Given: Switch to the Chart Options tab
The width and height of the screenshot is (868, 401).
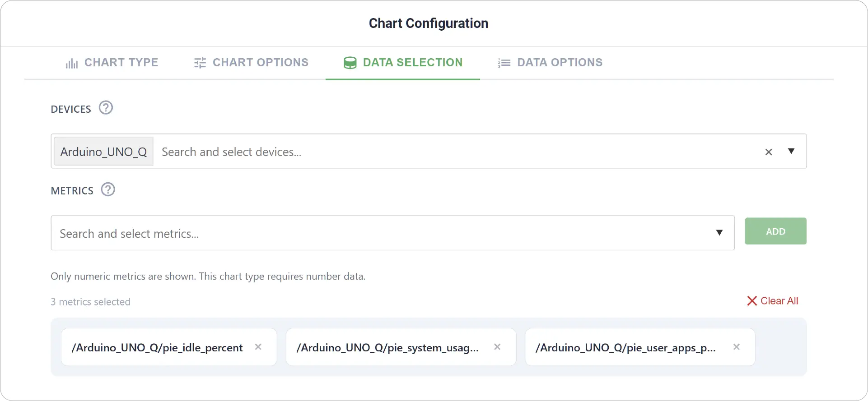Looking at the screenshot, I should point(251,63).
